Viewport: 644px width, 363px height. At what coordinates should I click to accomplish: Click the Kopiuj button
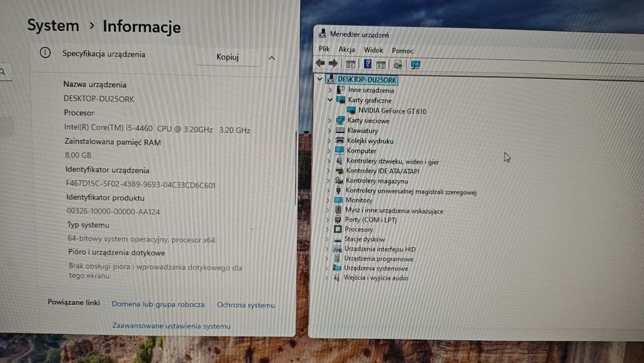(227, 57)
